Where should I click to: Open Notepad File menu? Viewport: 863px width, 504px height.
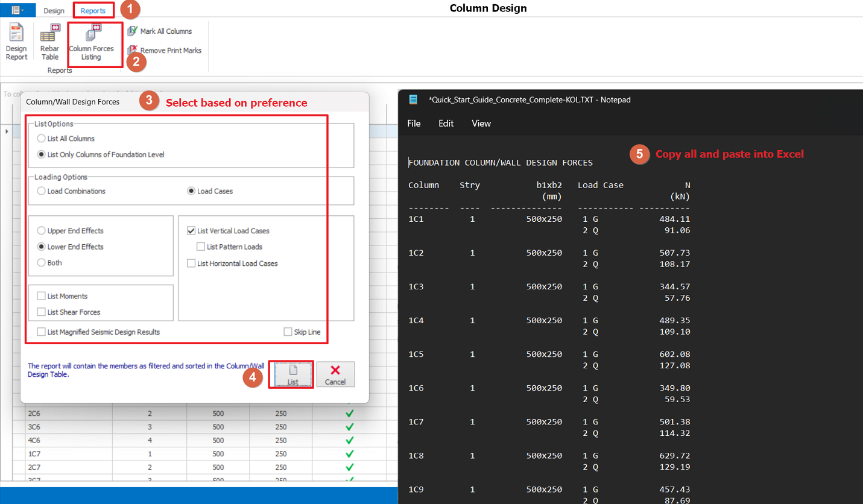414,124
